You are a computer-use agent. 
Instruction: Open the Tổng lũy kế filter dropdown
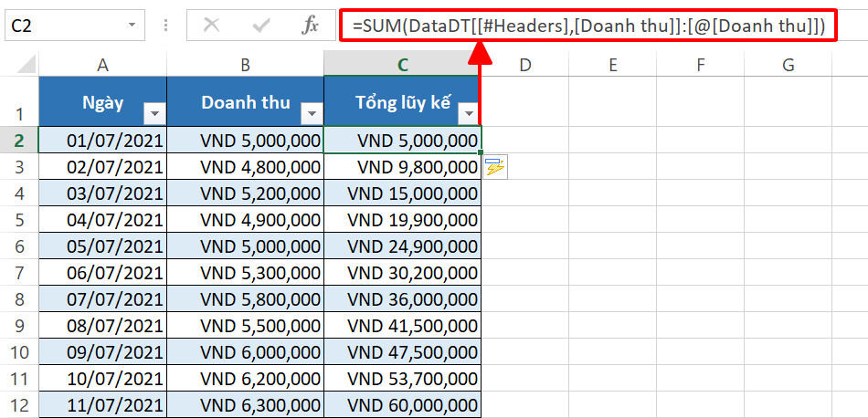point(469,114)
